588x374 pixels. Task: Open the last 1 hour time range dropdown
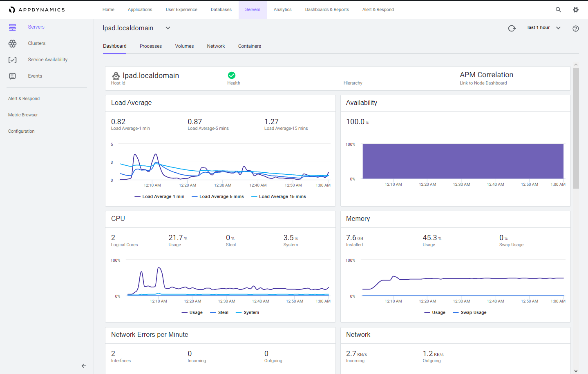point(544,28)
